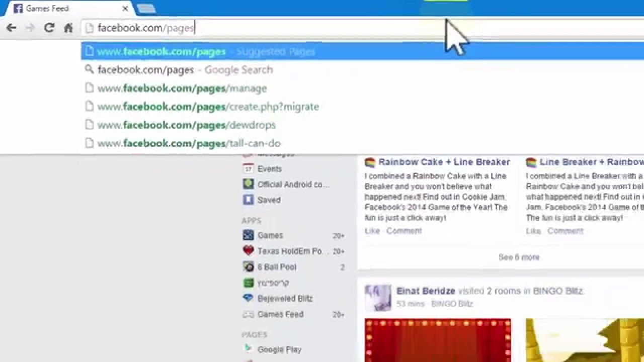Click Einat Beridze's profile picture
The height and width of the screenshot is (362, 644).
[x=378, y=298]
